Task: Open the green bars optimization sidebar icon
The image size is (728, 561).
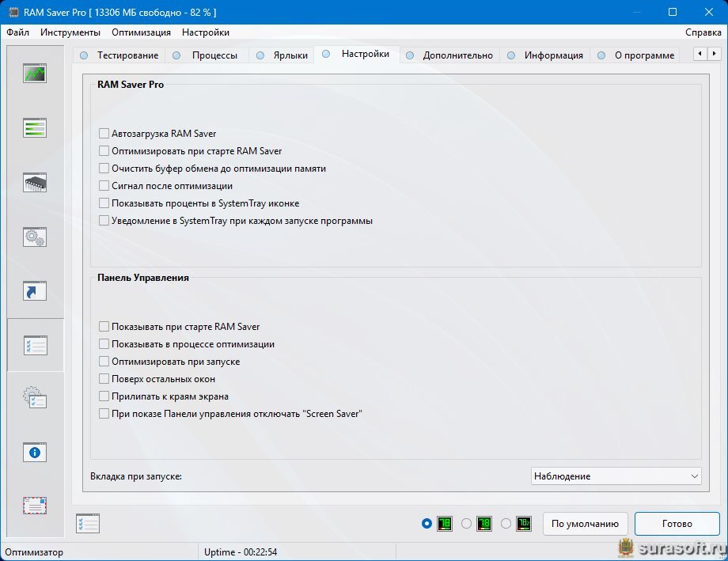Action: click(x=35, y=127)
